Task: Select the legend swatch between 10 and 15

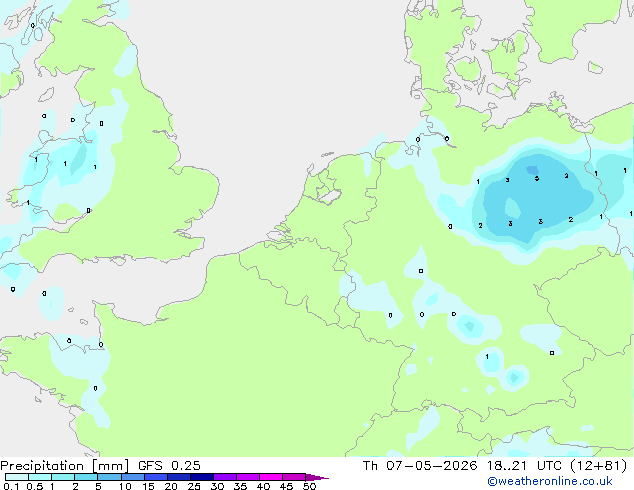Action: point(132,477)
